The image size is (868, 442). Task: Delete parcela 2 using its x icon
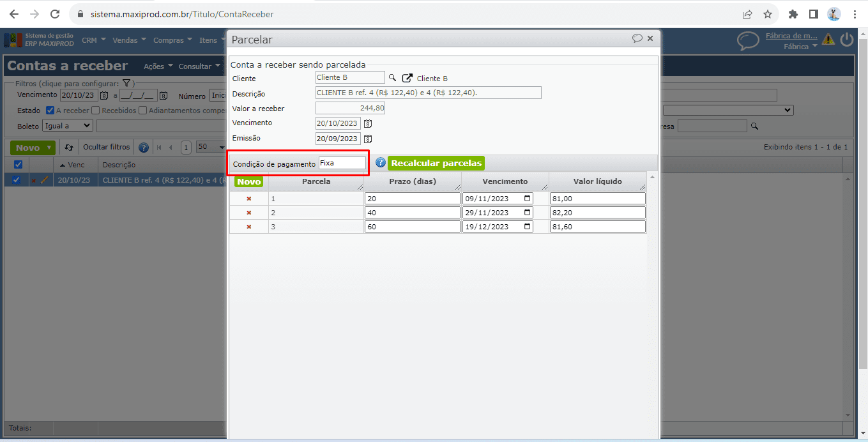[248, 213]
